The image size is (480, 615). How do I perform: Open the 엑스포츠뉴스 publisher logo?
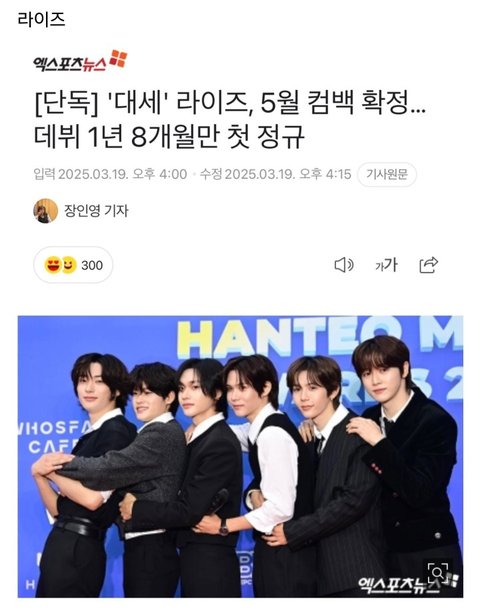point(80,61)
